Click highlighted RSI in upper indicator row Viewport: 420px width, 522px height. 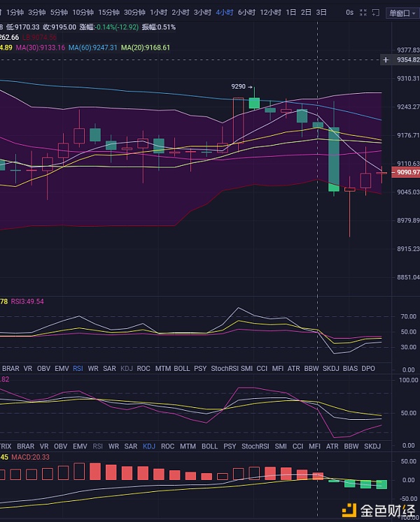coord(78,369)
